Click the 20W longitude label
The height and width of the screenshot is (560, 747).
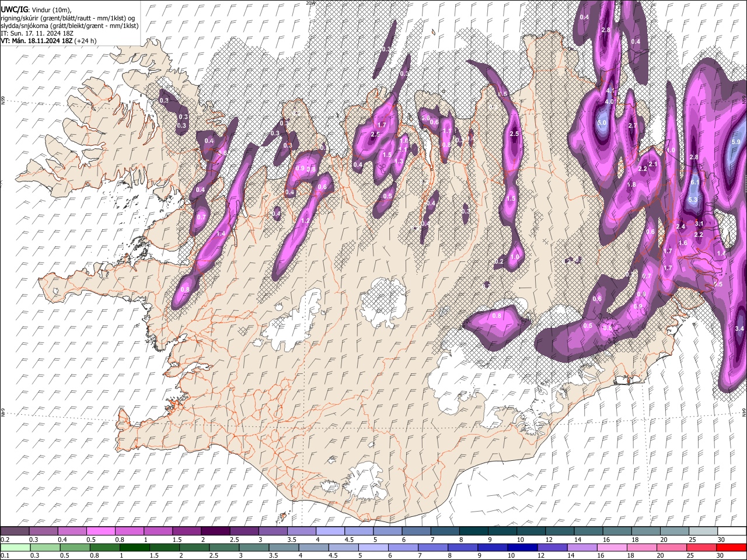[310, 3]
